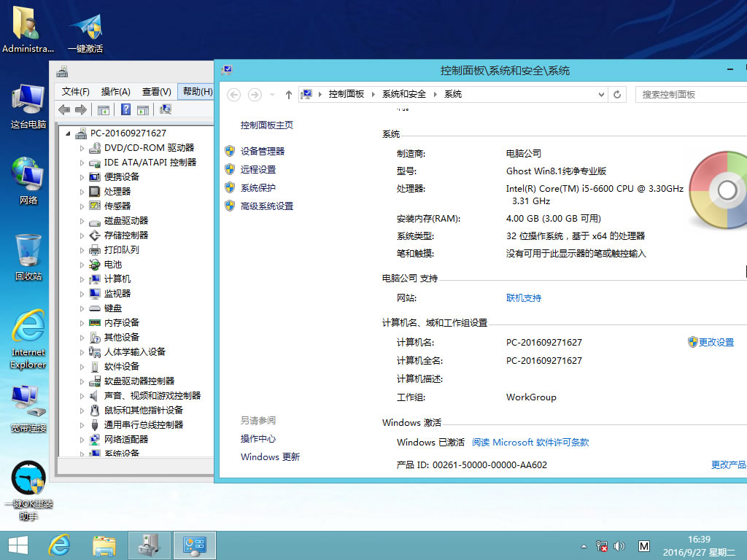This screenshot has width=747, height=560.
Task: Select Scan for hardware changes toolbar icon
Action: (x=166, y=109)
